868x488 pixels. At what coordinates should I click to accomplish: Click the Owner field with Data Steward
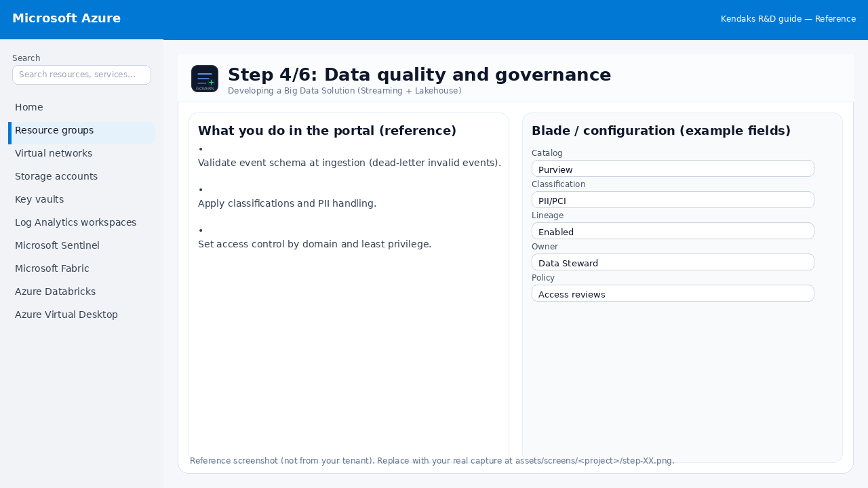pos(673,262)
